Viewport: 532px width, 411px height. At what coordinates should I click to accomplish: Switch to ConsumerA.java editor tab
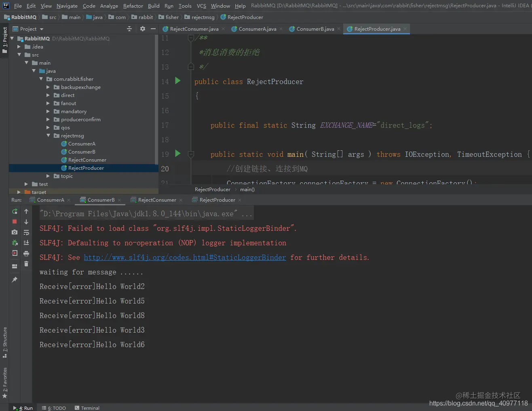pyautogui.click(x=258, y=29)
